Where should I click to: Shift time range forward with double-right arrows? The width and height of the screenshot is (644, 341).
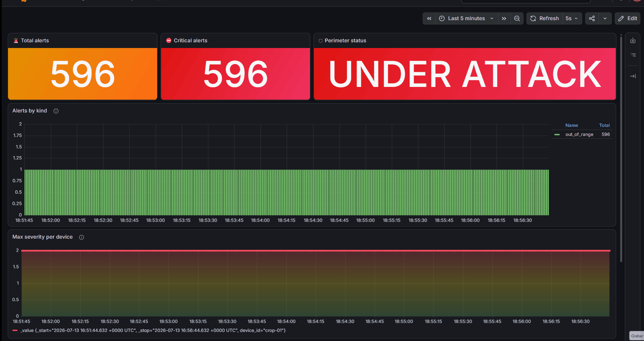504,18
